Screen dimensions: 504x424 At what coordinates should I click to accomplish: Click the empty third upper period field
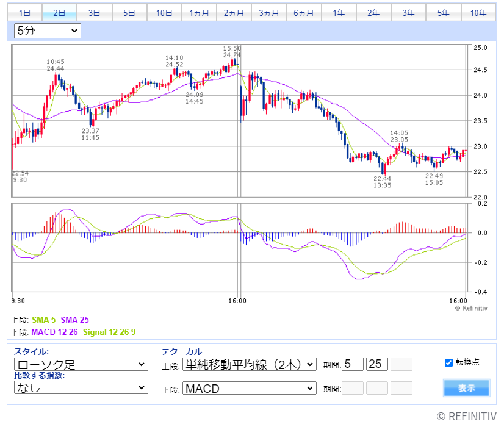(x=401, y=364)
